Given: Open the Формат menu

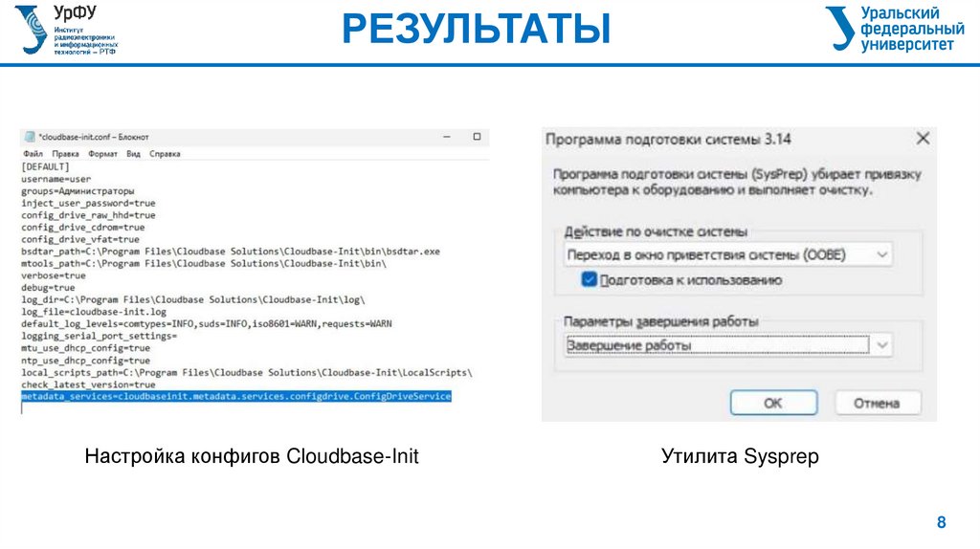Looking at the screenshot, I should (x=102, y=153).
